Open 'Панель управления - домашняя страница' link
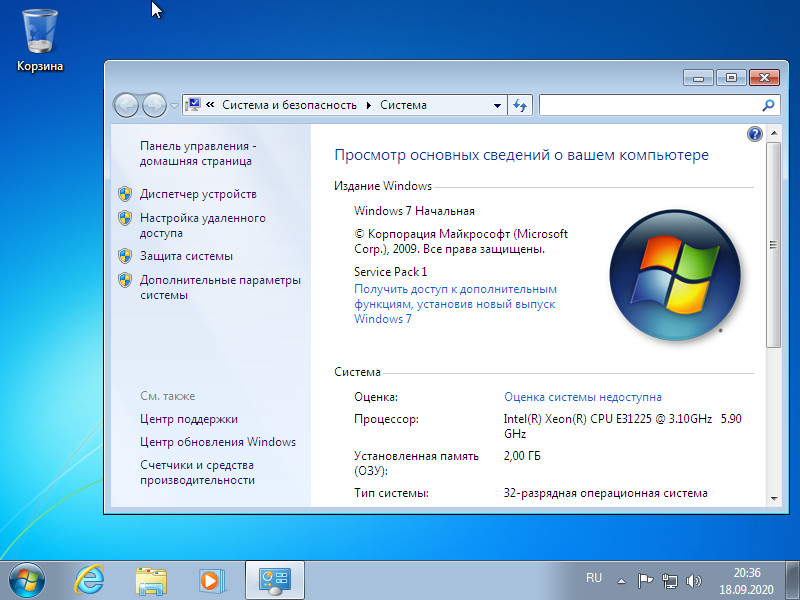The width and height of the screenshot is (800, 600). (198, 154)
